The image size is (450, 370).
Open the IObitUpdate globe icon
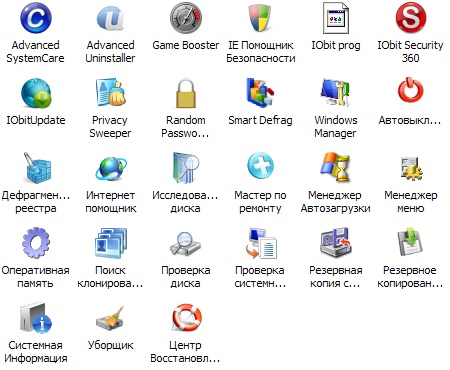click(36, 93)
